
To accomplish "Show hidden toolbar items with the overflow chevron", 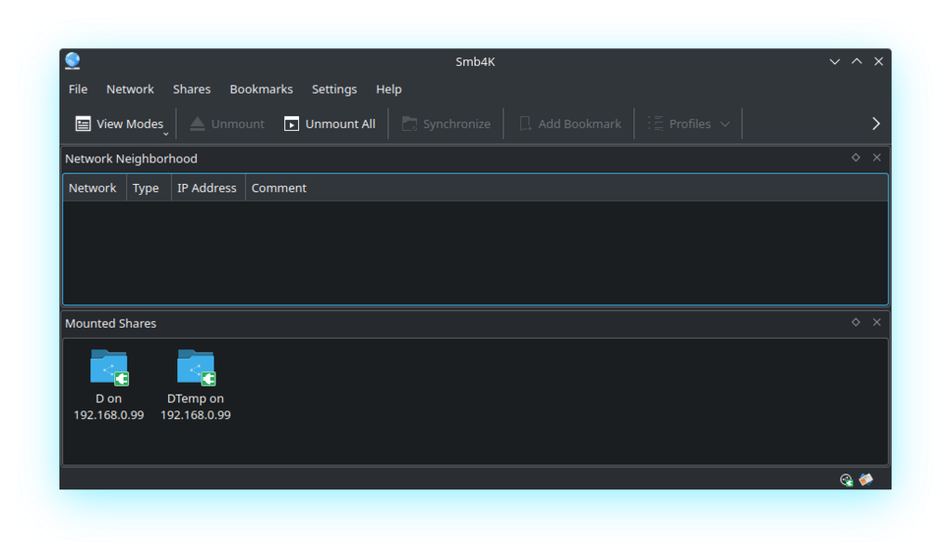I will tap(876, 124).
